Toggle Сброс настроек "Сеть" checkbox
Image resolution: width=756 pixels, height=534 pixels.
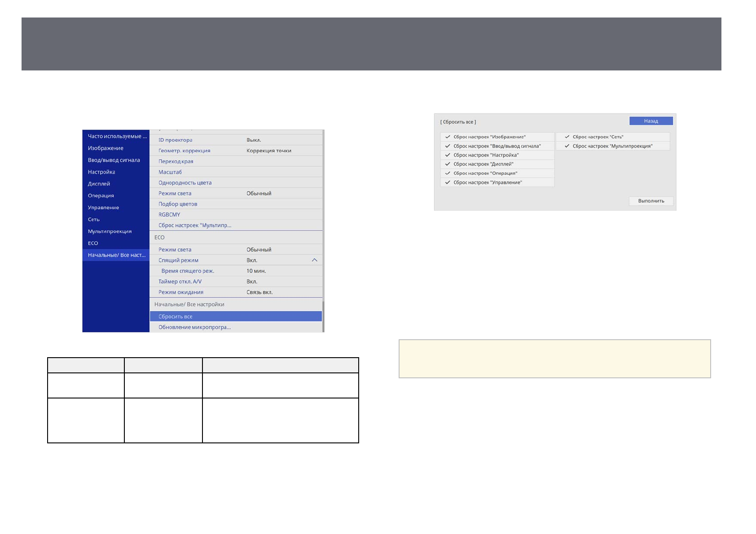click(x=567, y=137)
